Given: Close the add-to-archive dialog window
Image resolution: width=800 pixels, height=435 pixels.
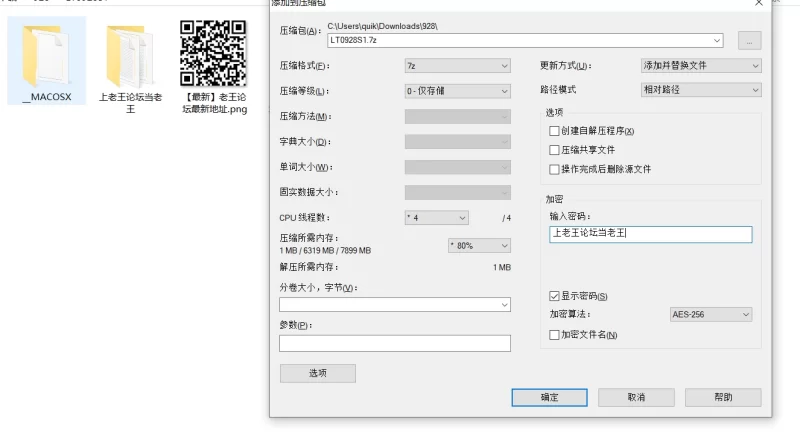Looking at the screenshot, I should tap(759, 3).
